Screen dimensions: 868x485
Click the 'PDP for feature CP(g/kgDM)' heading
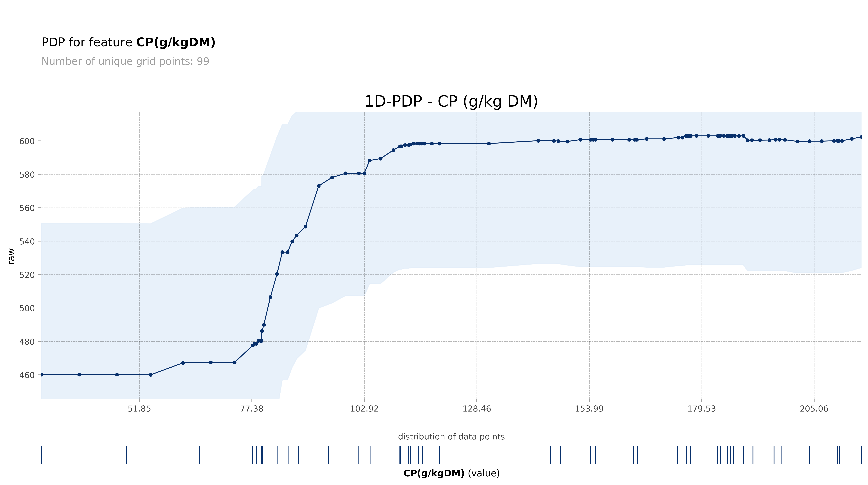(128, 43)
